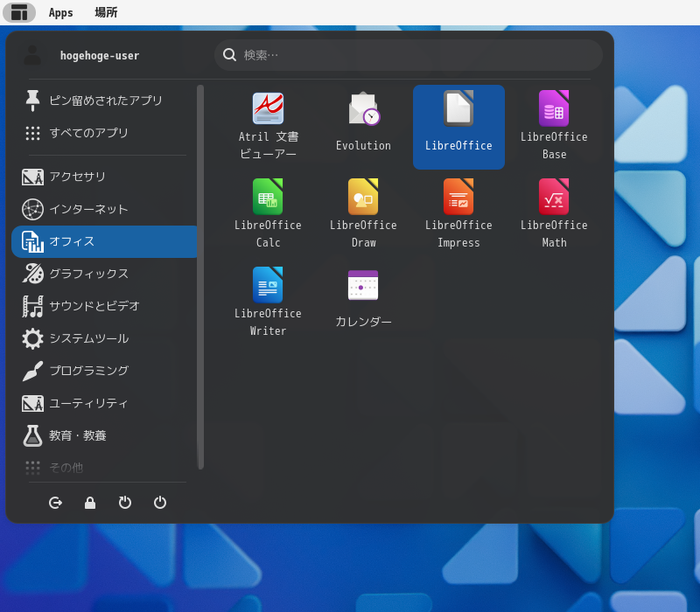Select the サウンドとビデオ category
The width and height of the screenshot is (700, 612).
pos(104,307)
